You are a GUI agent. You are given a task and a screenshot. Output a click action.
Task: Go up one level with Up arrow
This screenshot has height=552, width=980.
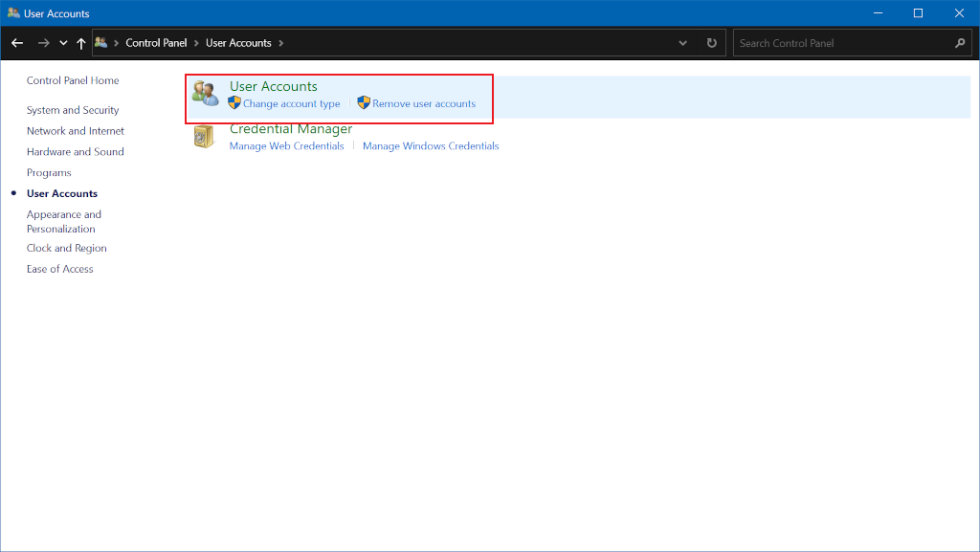pyautogui.click(x=80, y=43)
